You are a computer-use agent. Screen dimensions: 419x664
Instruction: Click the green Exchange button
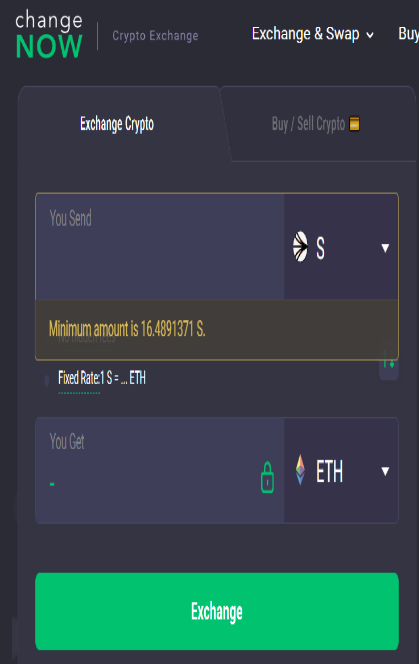pyautogui.click(x=217, y=611)
